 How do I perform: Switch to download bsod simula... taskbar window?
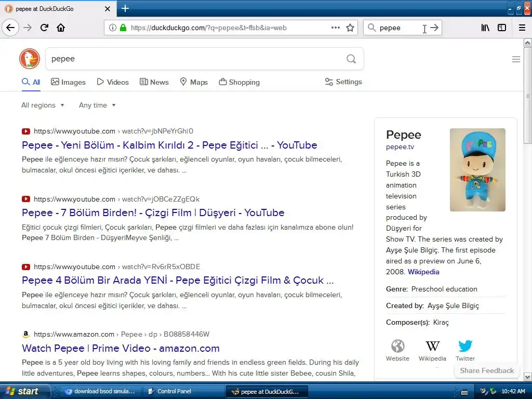point(101,391)
